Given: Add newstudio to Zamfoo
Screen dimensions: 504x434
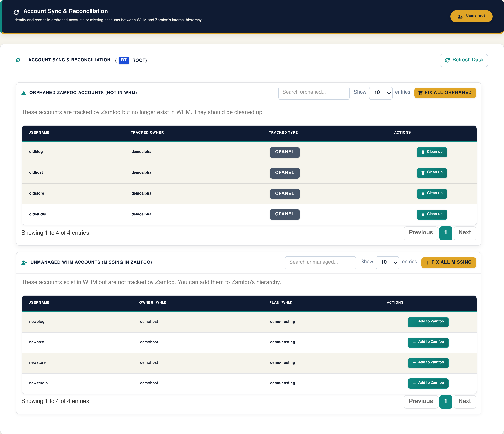Looking at the screenshot, I should point(428,383).
